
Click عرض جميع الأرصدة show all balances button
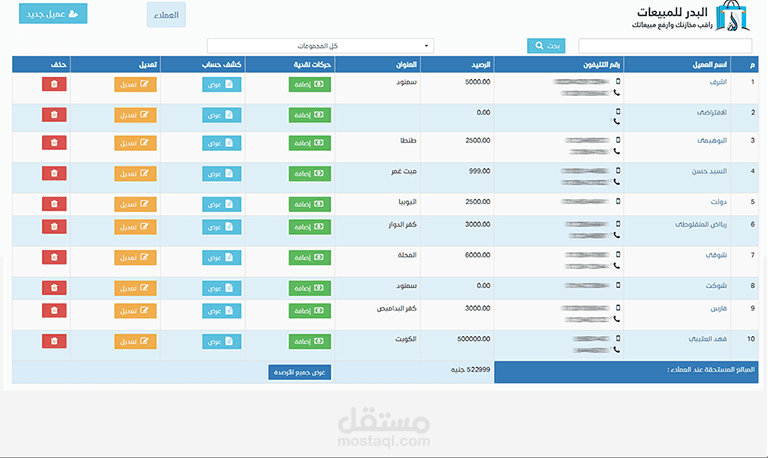(x=300, y=372)
